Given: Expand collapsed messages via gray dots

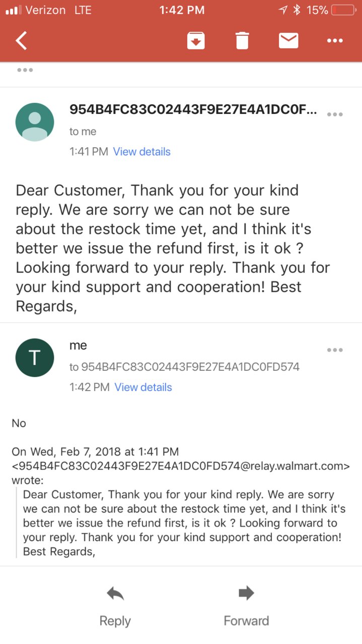Looking at the screenshot, I should click(x=25, y=70).
